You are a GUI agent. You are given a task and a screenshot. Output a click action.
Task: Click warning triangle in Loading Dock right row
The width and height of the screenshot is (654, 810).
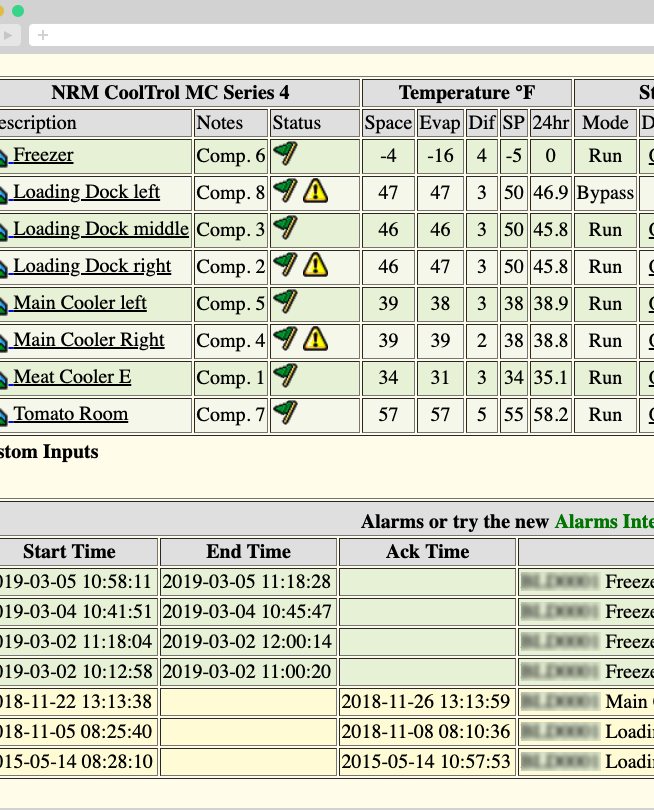[x=315, y=264]
